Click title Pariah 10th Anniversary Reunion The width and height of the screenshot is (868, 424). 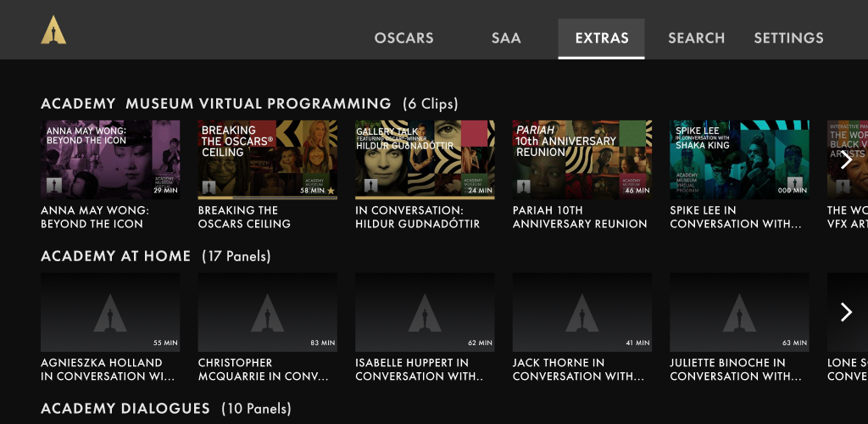[580, 217]
